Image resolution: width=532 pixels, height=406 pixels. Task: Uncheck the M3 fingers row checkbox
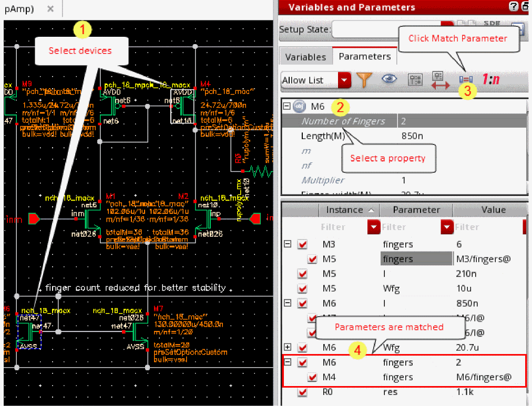coord(302,244)
